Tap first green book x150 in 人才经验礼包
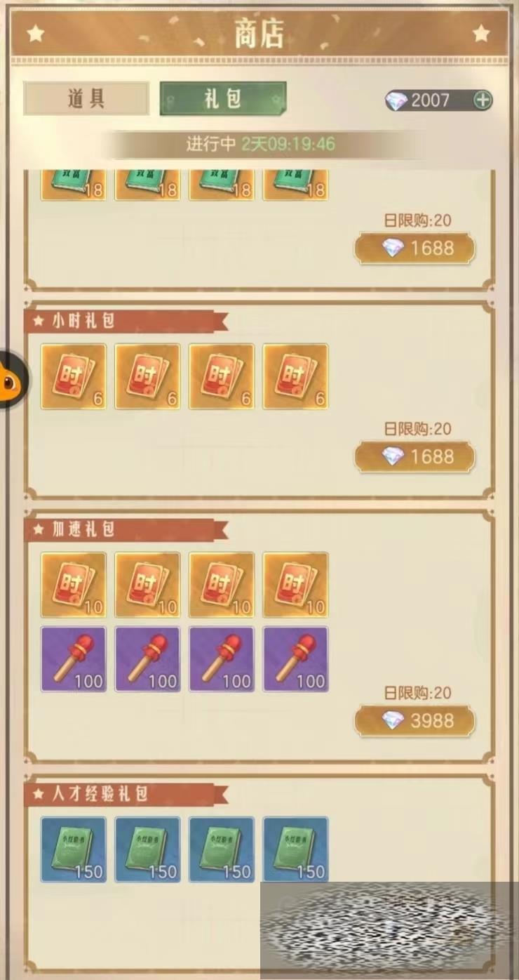 point(74,849)
